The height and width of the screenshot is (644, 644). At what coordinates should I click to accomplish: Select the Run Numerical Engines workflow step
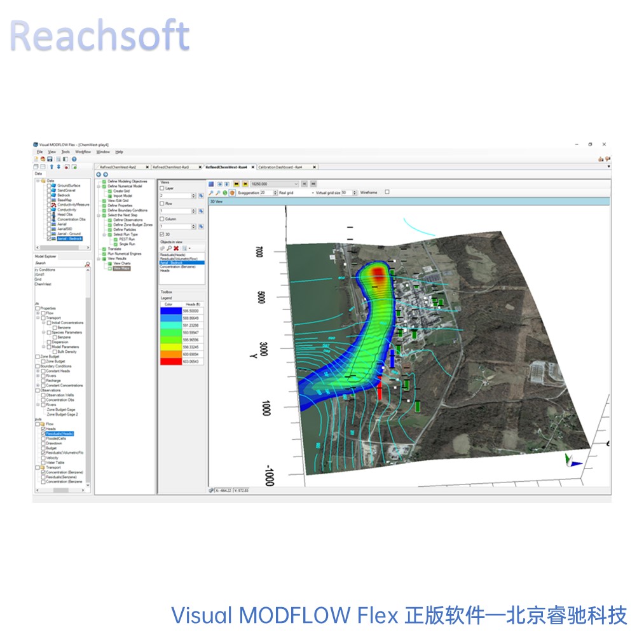pyautogui.click(x=125, y=254)
